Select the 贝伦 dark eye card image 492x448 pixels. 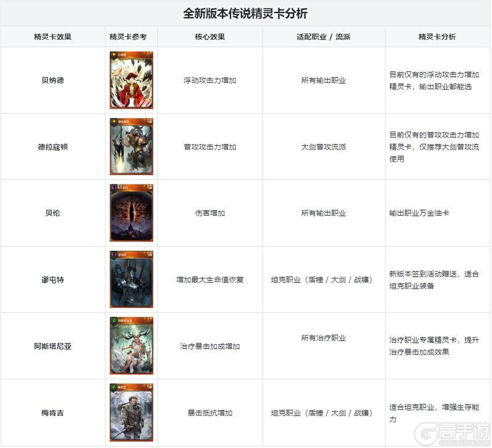[131, 213]
